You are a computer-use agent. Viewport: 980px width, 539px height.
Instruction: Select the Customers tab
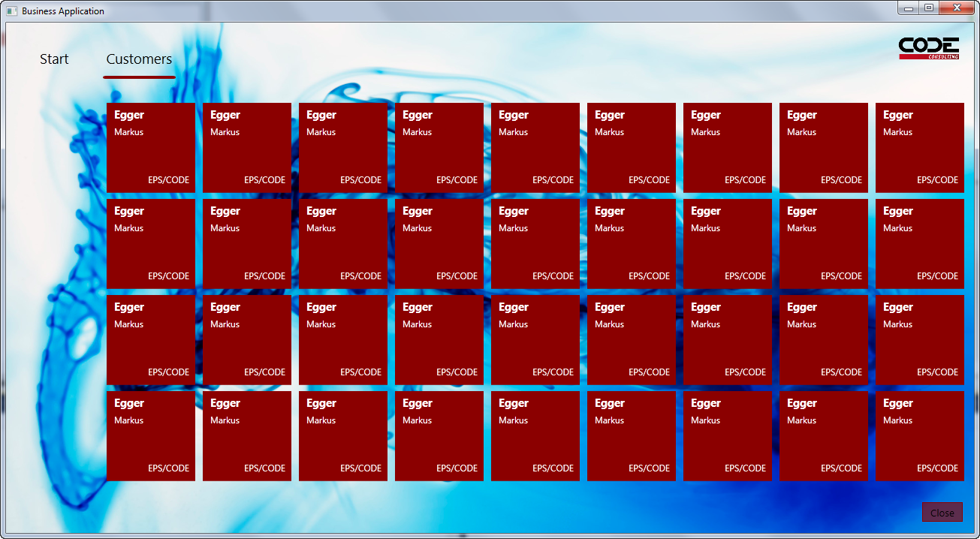(139, 59)
